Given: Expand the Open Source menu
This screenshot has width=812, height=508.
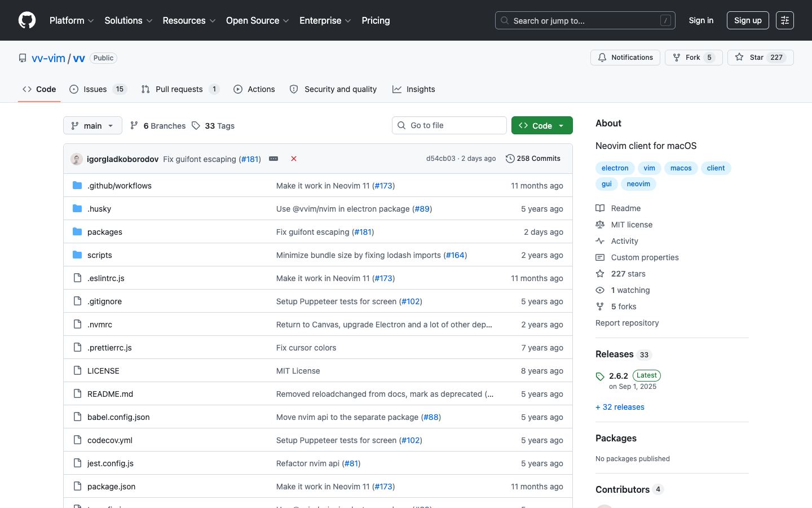Looking at the screenshot, I should 258,20.
